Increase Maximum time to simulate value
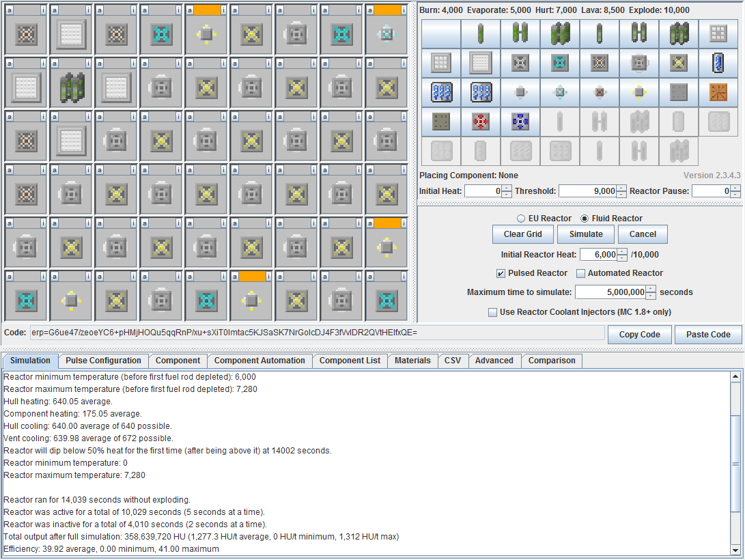Image resolution: width=745 pixels, height=560 pixels. [651, 289]
